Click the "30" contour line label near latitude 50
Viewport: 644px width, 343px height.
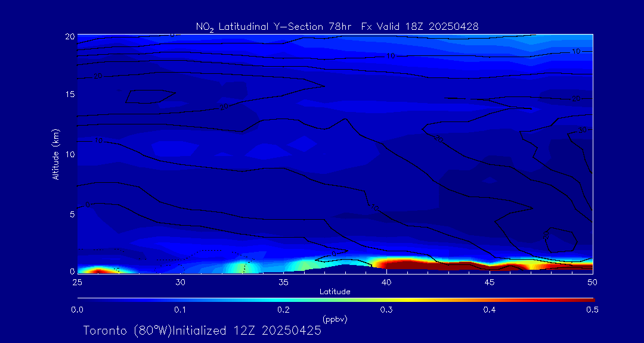click(x=582, y=130)
